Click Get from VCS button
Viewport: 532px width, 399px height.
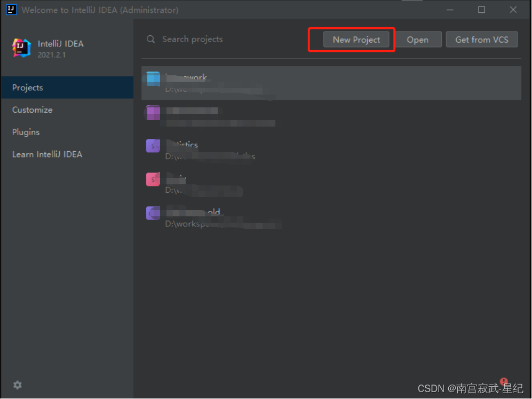(x=482, y=40)
